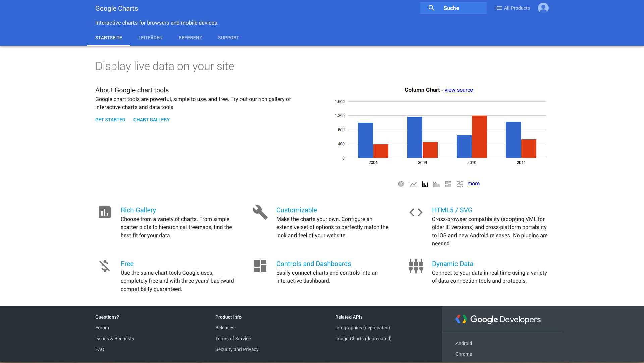This screenshot has width=644, height=363.
Task: Click the 'Questions?' footer heading
Action: 107,317
